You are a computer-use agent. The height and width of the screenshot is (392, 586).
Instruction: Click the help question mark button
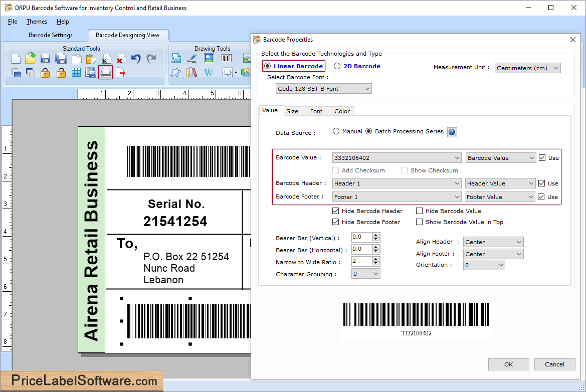coord(452,132)
